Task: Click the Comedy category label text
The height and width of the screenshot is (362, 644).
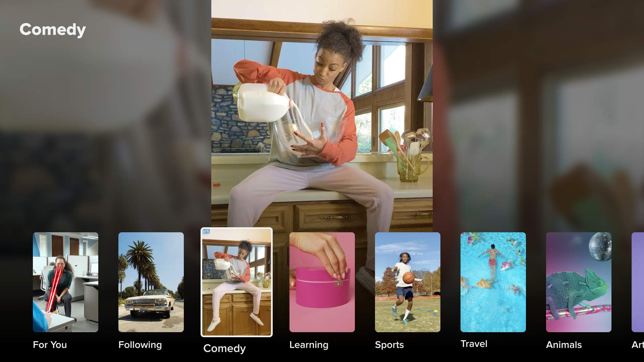Action: click(x=225, y=348)
